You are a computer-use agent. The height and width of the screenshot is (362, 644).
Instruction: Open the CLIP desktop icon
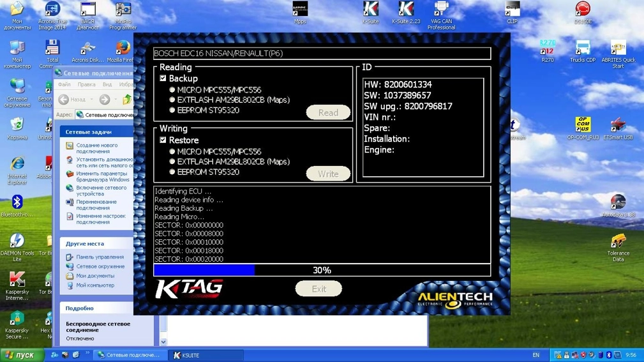tap(512, 13)
